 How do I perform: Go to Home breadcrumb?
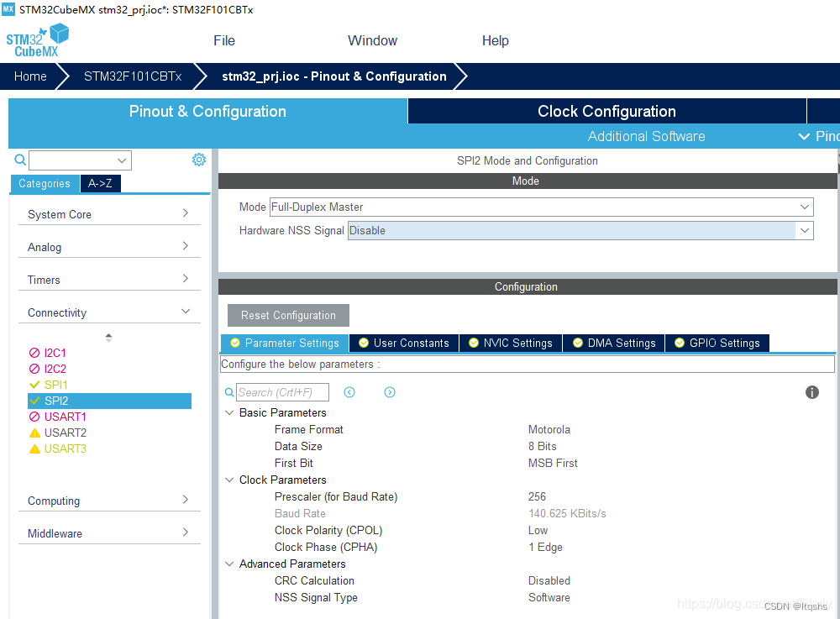[x=30, y=76]
